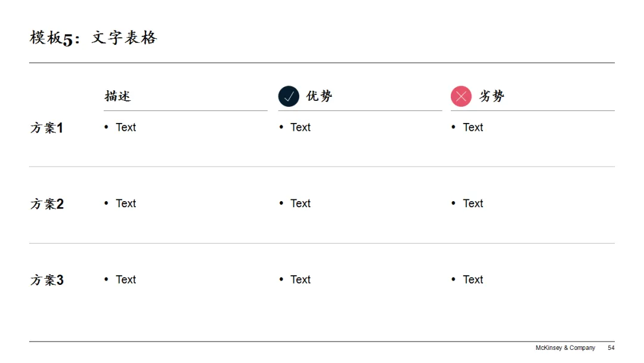The image size is (644, 363).
Task: Click the page number 54
Action: 611,348
